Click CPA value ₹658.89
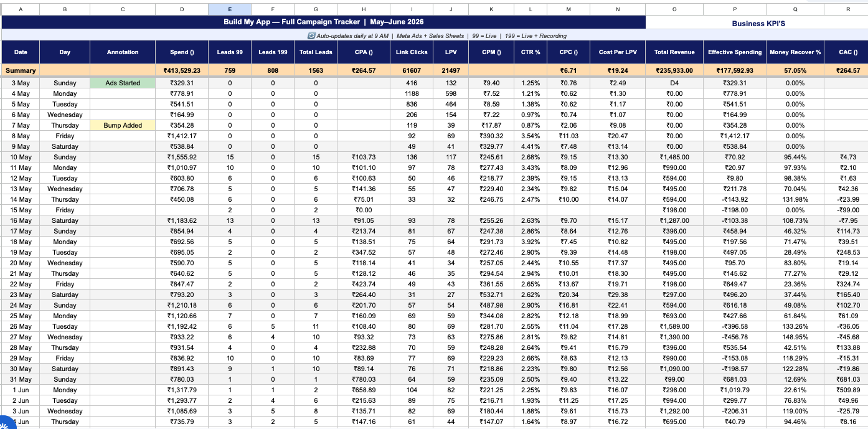Viewport: 868px width, 429px height. (x=363, y=390)
